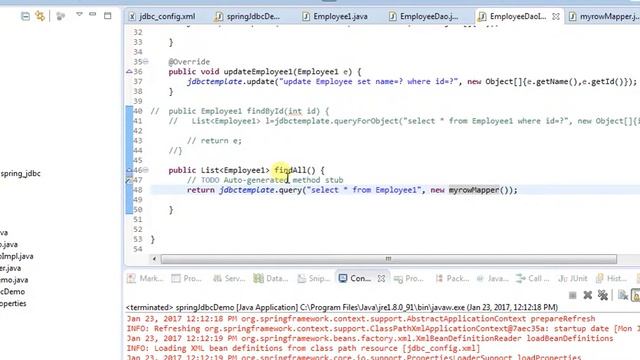Screen dimensions: 640x360
Task: Open Package Explorer view menu triangle
Action: [79, 14]
